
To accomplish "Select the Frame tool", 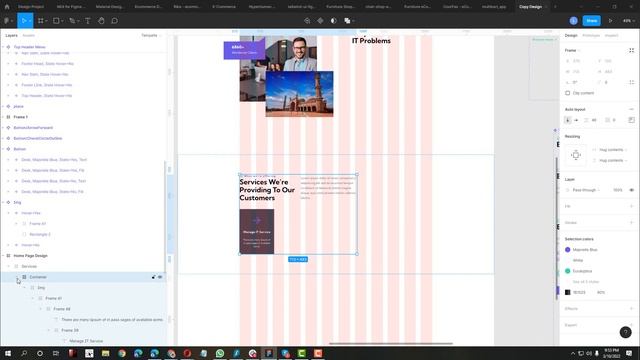I will [41, 20].
